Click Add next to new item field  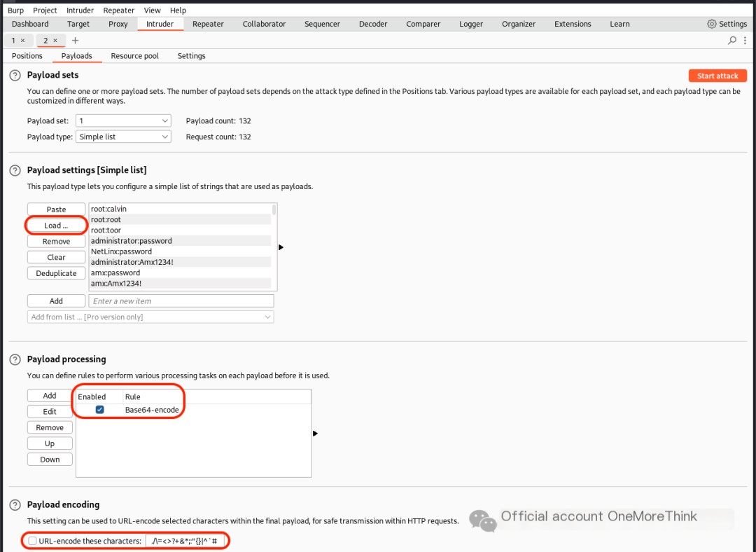[x=57, y=301]
